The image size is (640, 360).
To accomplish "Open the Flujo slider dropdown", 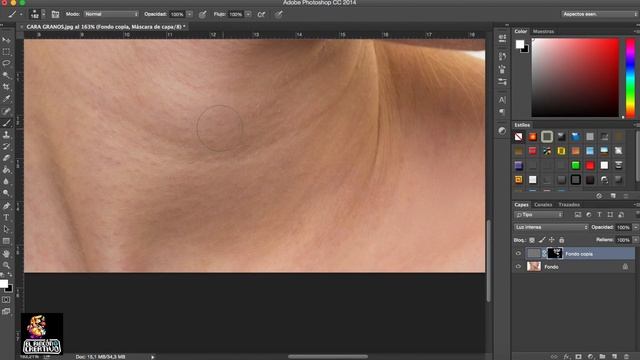I will 248,14.
